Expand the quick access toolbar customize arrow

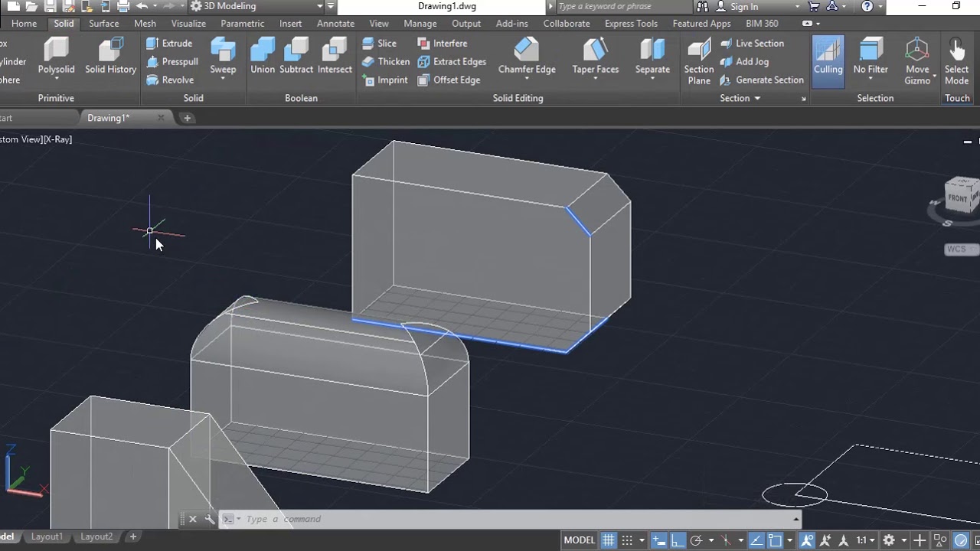tap(331, 6)
